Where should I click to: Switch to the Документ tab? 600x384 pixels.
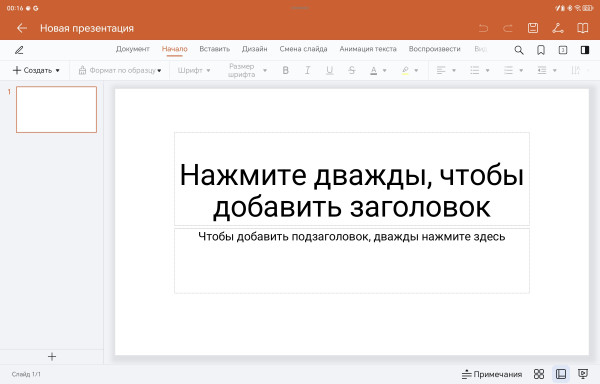[133, 49]
